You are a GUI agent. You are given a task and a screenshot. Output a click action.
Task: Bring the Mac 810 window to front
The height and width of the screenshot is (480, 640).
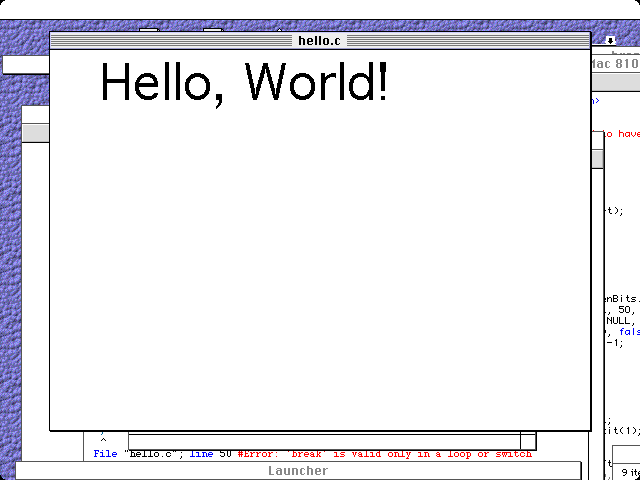pyautogui.click(x=615, y=63)
